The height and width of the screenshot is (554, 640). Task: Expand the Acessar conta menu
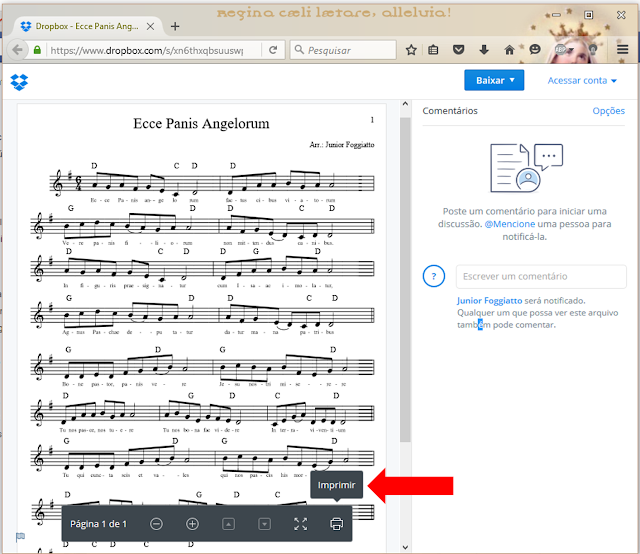(x=582, y=81)
